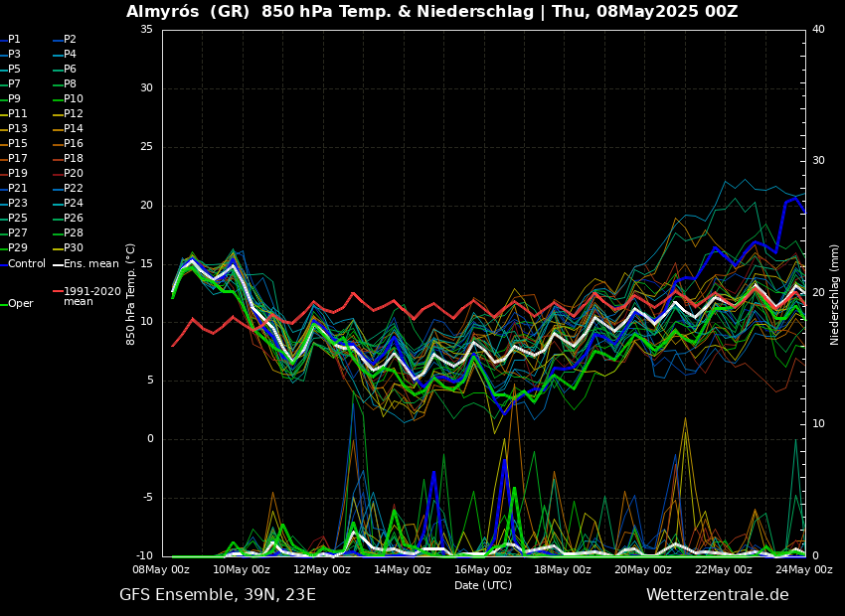Screen dimensions: 845x616
Task: Click the 850 hPa Temp. (°C) axis label
Action: coord(131,294)
